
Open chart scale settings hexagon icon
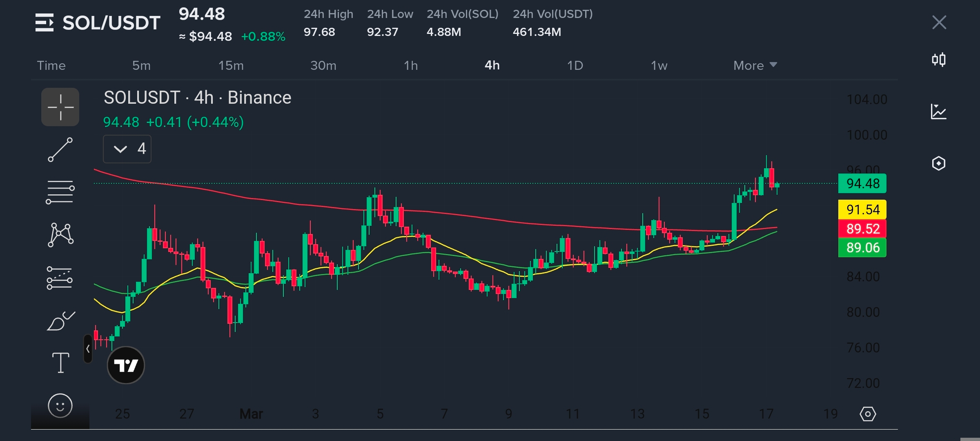point(867,414)
